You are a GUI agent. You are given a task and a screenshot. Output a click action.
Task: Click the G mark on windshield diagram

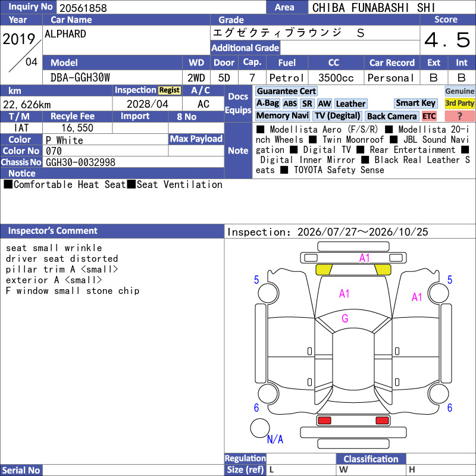point(345,318)
